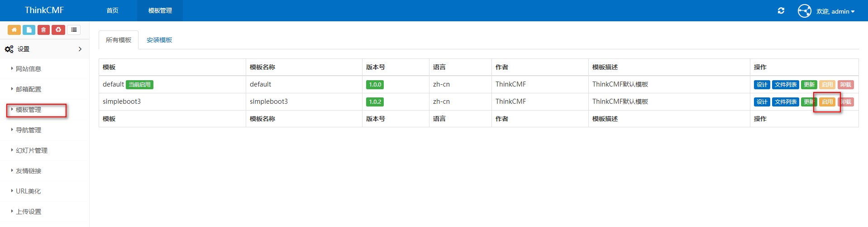Screen dimensions: 868x227
Task: Click 文件列表 for the simpleboot3 template
Action: 786,102
